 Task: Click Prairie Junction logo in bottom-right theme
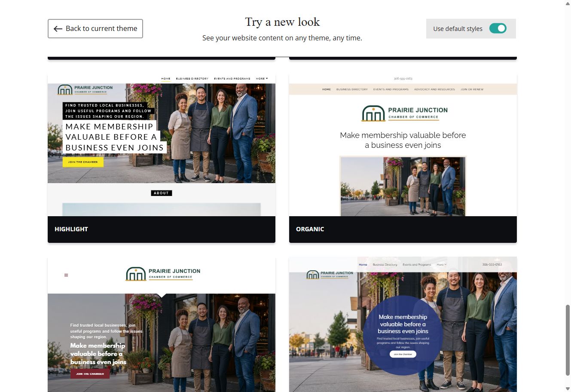pos(330,275)
